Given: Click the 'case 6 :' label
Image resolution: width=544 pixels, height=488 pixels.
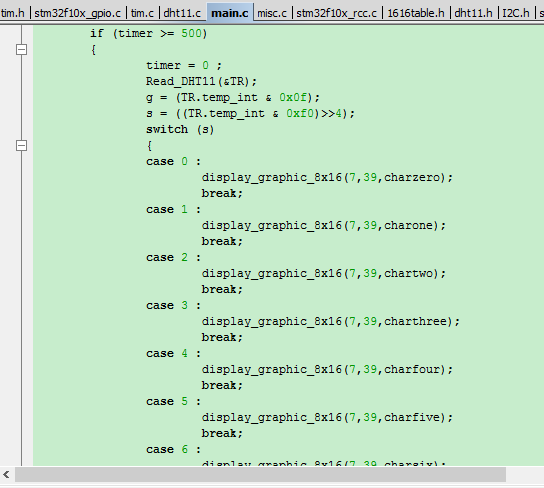Looking at the screenshot, I should (x=173, y=450).
